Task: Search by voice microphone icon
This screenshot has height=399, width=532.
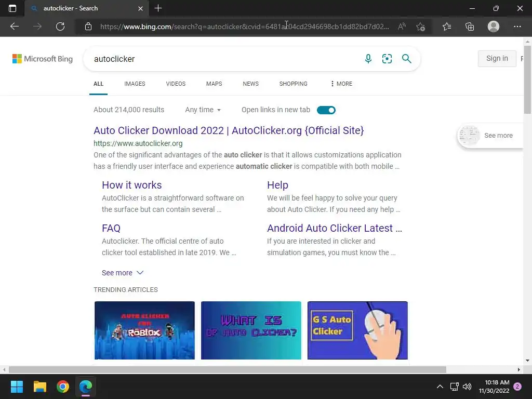Action: pyautogui.click(x=368, y=59)
